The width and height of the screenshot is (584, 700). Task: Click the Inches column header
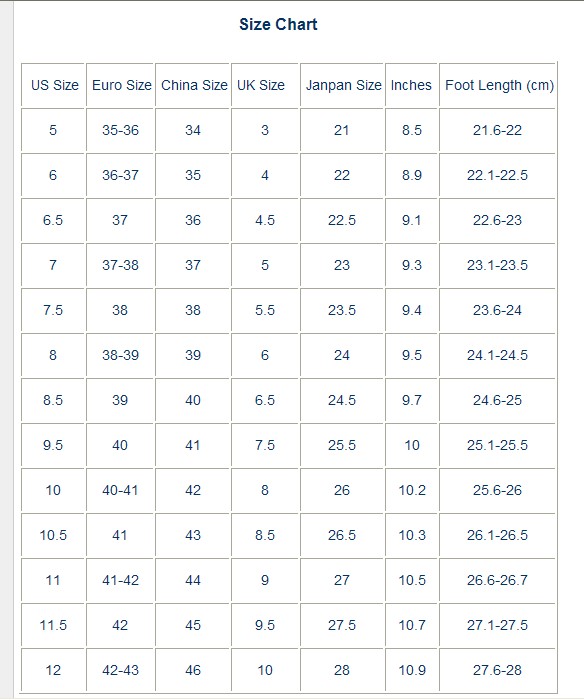pyautogui.click(x=411, y=85)
